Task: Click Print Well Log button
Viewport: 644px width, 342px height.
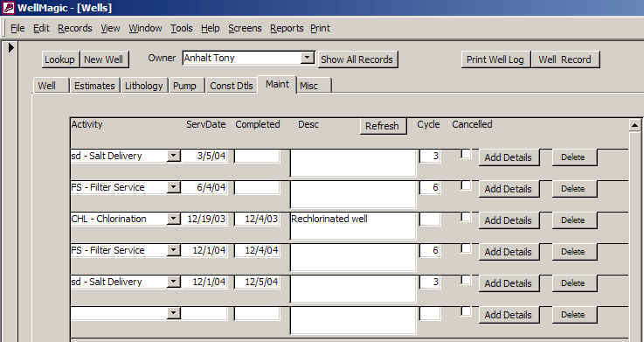Action: 495,59
